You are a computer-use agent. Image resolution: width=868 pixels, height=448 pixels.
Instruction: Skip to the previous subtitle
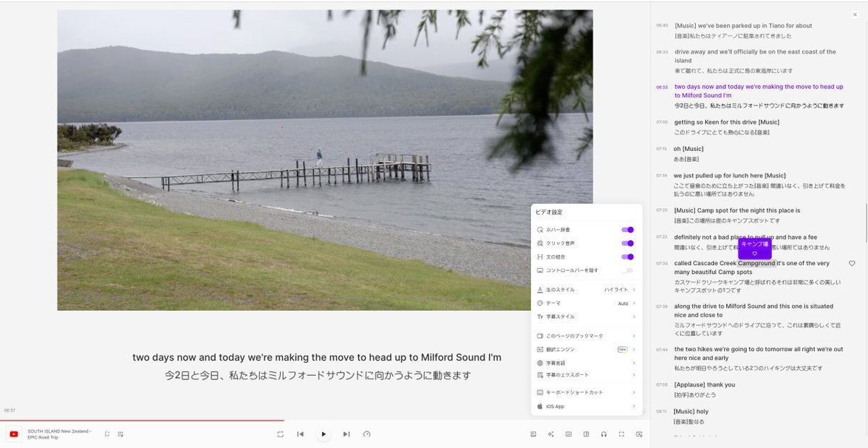tap(300, 434)
